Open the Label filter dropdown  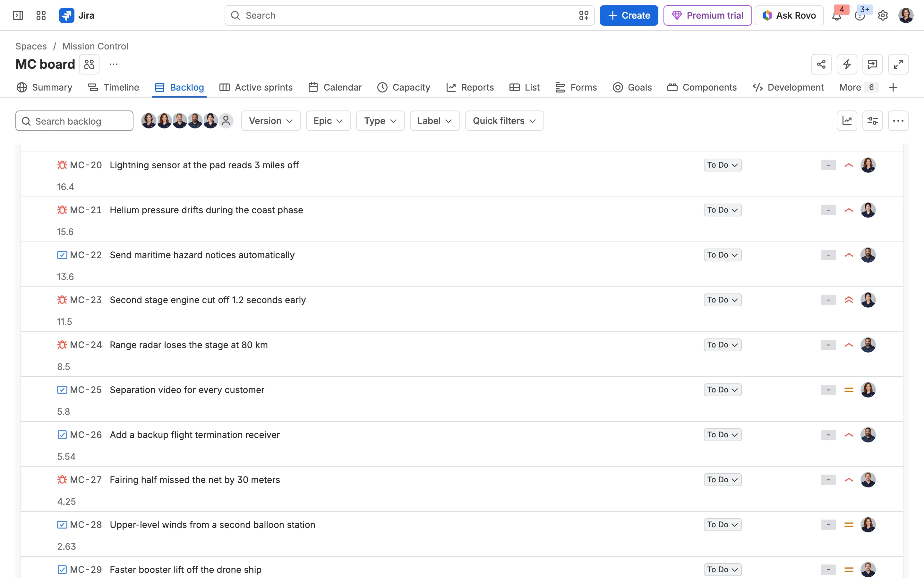click(x=435, y=121)
